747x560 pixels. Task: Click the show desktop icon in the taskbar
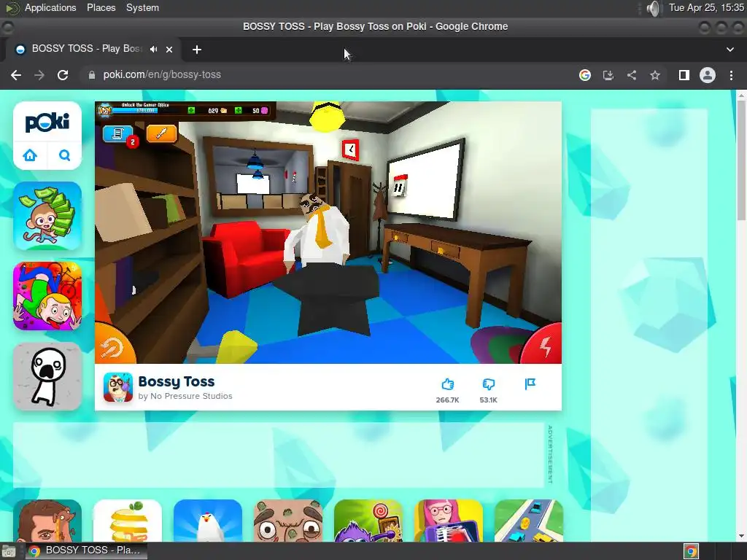pyautogui.click(x=9, y=551)
